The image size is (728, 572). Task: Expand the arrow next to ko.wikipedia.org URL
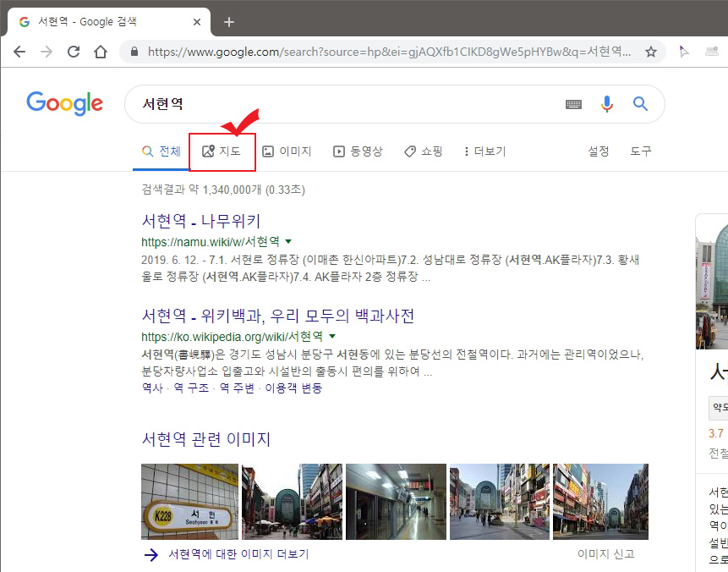(x=332, y=336)
